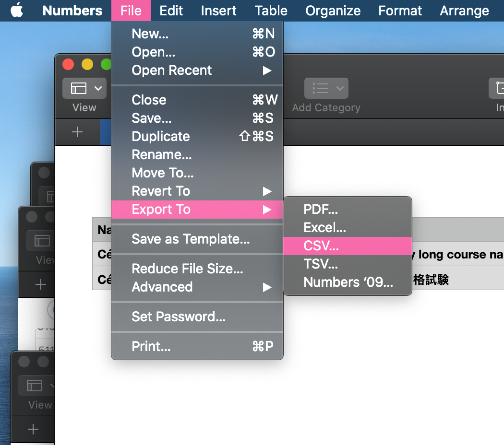Select Save… in the File menu
This screenshot has height=445, width=504.
(x=197, y=118)
